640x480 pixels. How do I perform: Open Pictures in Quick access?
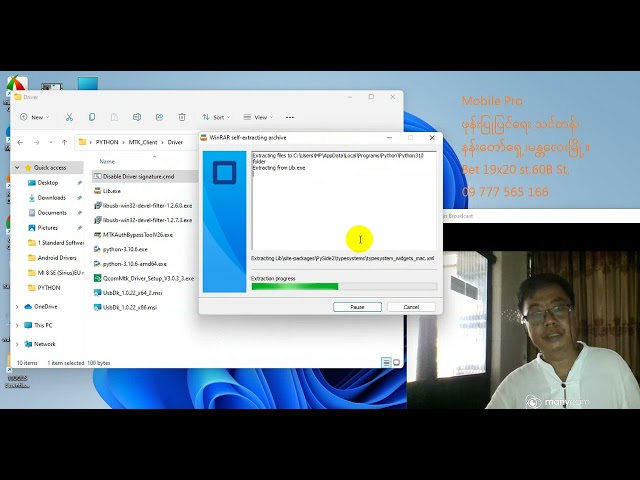pyautogui.click(x=47, y=228)
